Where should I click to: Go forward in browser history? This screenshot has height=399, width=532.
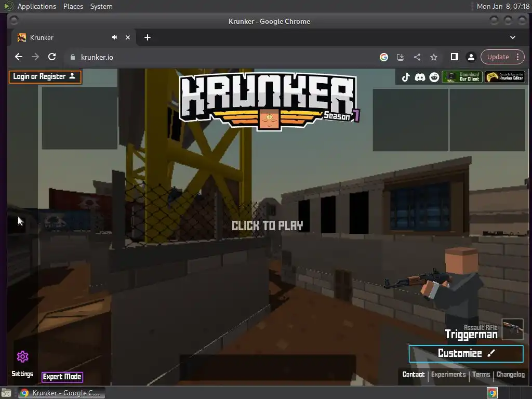point(35,57)
